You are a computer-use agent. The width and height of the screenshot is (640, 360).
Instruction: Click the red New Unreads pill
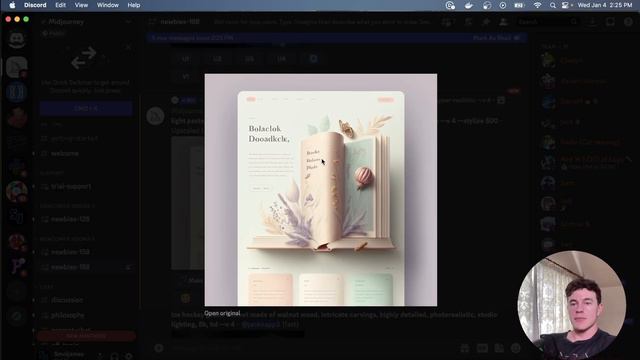pyautogui.click(x=86, y=336)
